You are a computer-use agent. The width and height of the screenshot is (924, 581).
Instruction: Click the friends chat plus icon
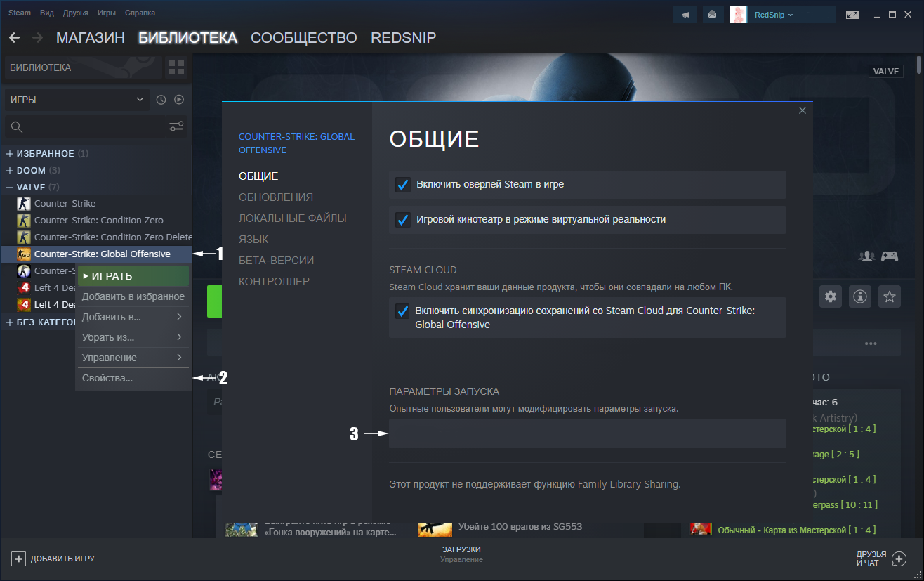pos(899,559)
